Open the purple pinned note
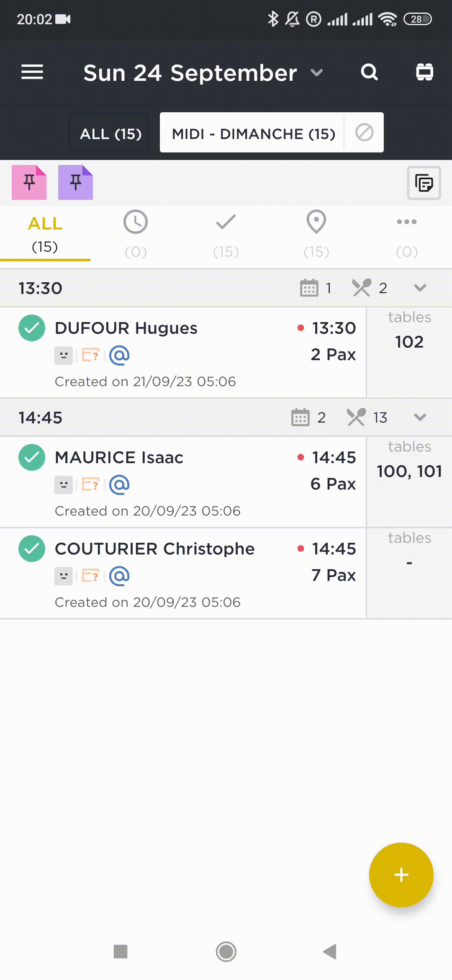This screenshot has height=980, width=452. point(76,183)
